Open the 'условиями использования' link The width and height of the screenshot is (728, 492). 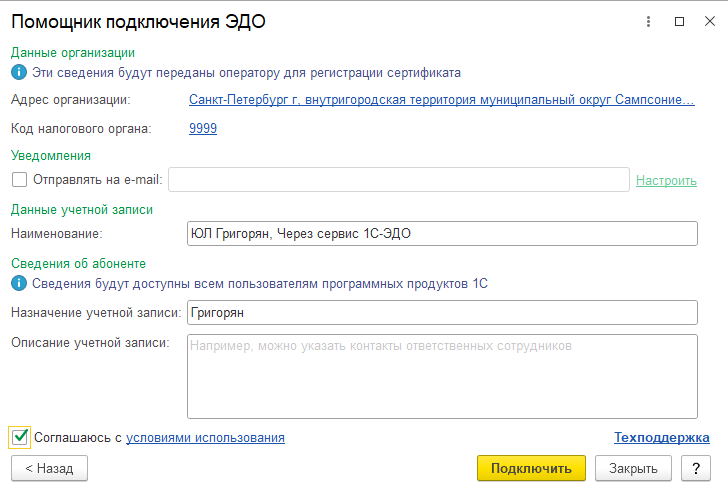click(x=205, y=437)
